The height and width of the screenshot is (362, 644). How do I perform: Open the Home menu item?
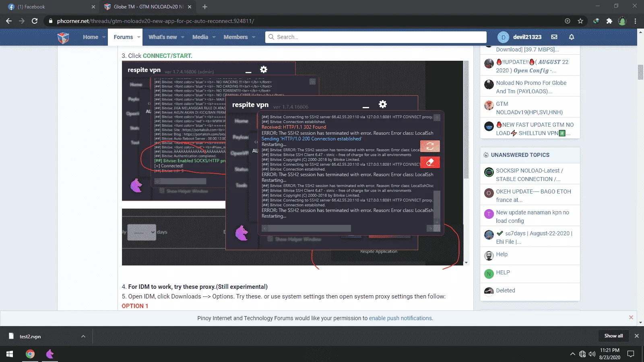pyautogui.click(x=91, y=37)
